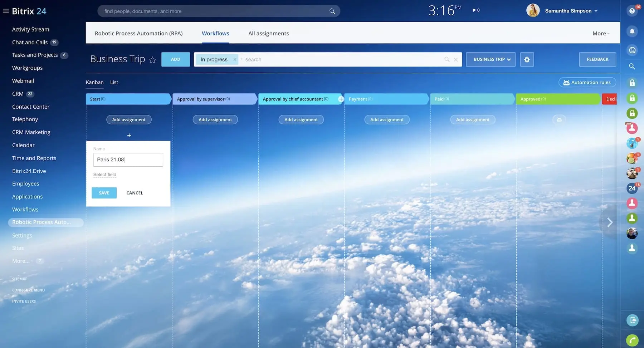Open workflow settings gear icon
Viewport: 644px width, 348px height.
(527, 59)
